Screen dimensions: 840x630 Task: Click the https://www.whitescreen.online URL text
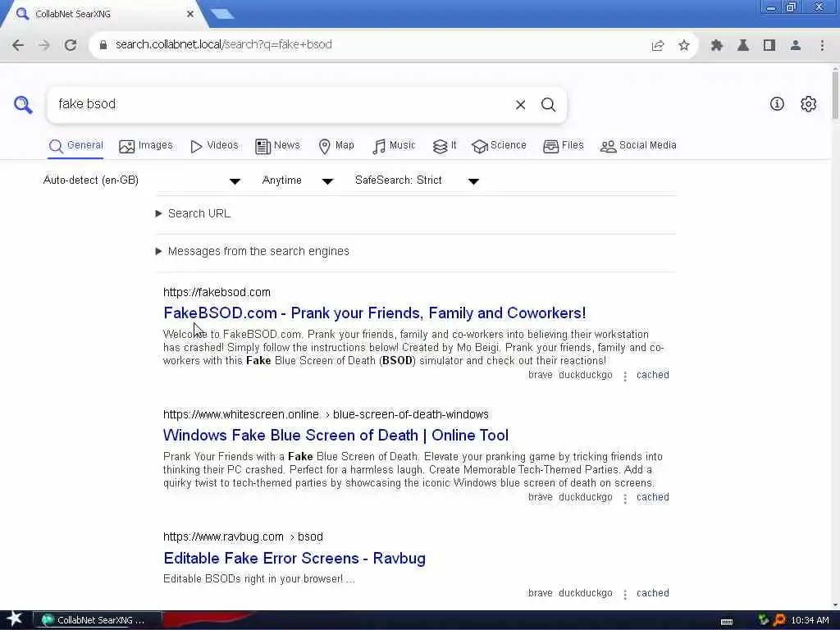[241, 414]
